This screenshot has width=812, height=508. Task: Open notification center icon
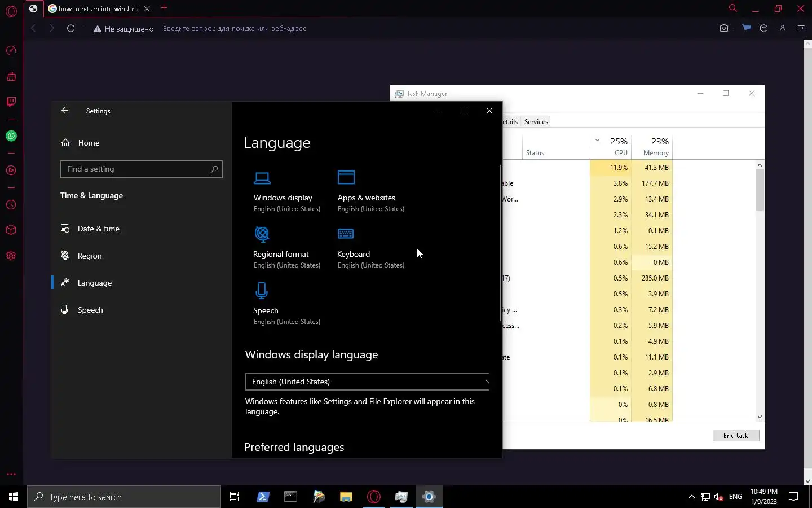click(793, 497)
